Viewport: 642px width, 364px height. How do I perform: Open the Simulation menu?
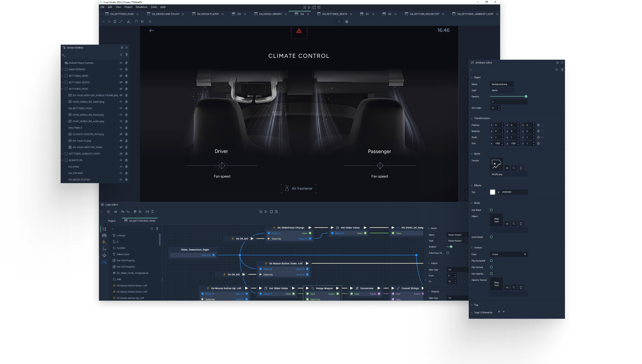[x=141, y=7]
